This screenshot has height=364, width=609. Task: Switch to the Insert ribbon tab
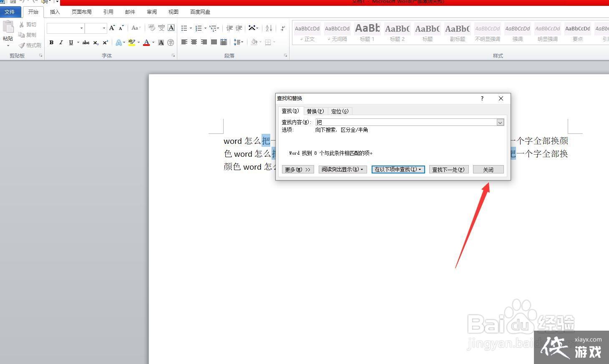point(55,12)
